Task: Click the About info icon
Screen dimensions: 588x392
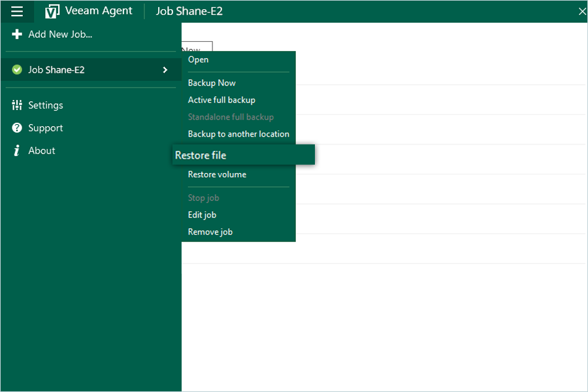Action: coord(17,150)
